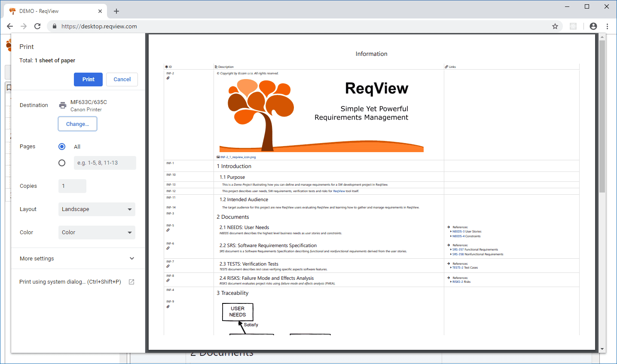The height and width of the screenshot is (364, 617).
Task: Click SRS-358 Nonfunctional Requirements reference
Action: 478,254
